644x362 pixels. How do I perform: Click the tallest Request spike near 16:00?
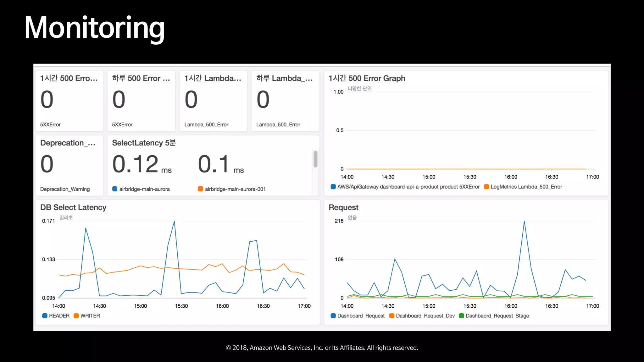click(524, 222)
